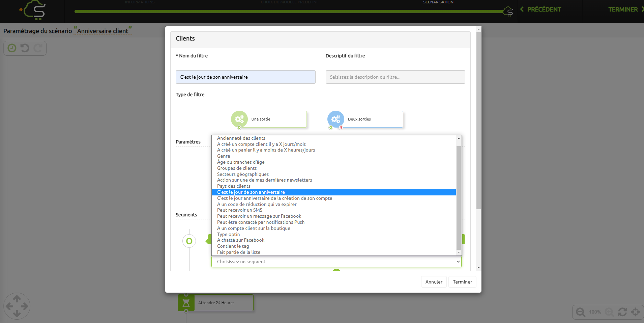
Task: Click the refresh view icon
Action: pos(622,312)
